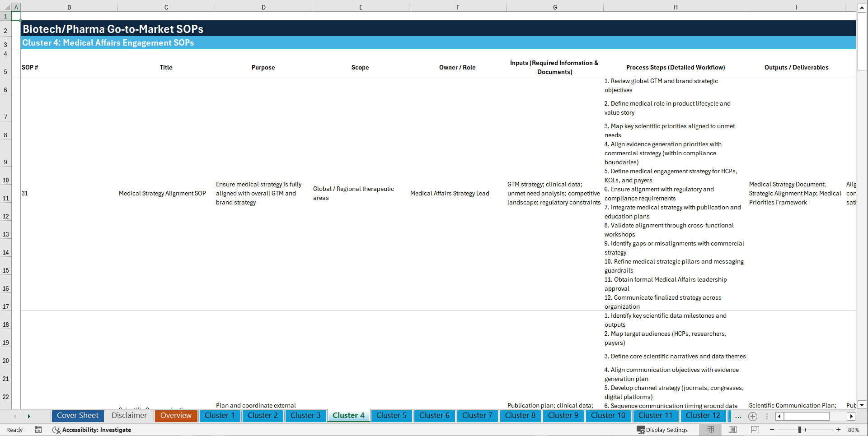
Task: Open the Disclaimer sheet
Action: point(129,415)
